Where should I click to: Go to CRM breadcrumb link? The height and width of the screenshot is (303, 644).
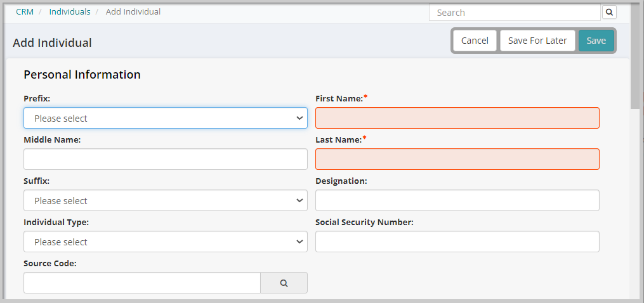(x=25, y=12)
